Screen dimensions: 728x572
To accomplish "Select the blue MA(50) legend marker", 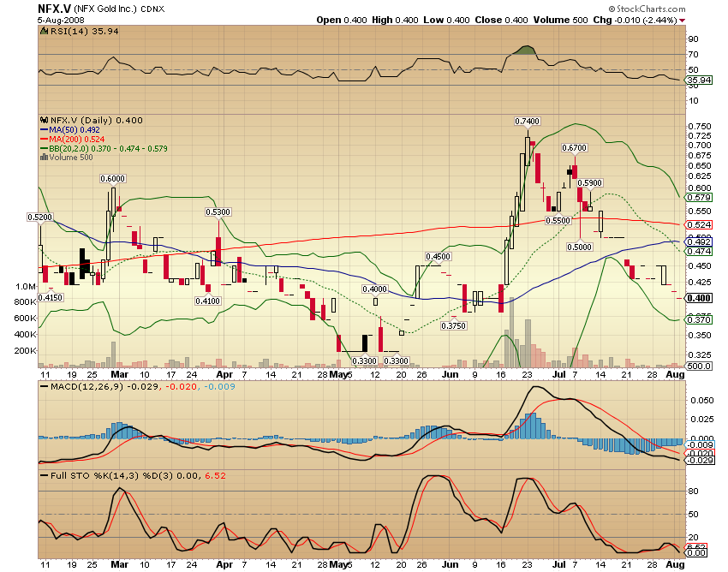I will tap(44, 130).
